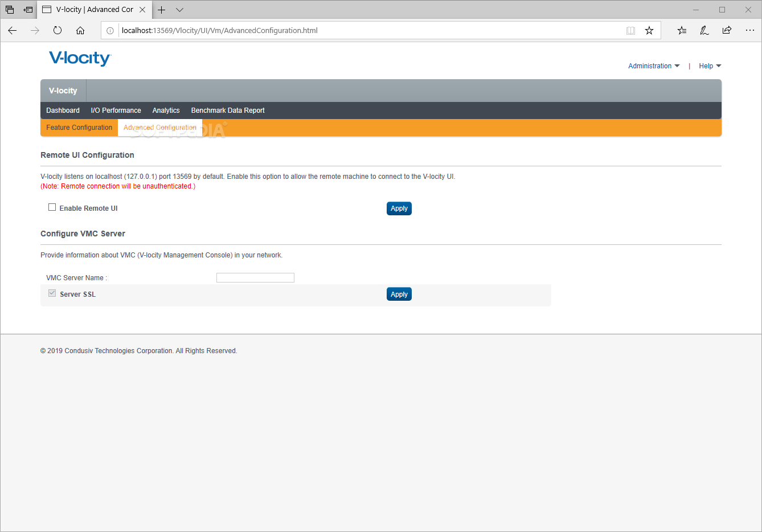
Task: Open a new browser tab
Action: pyautogui.click(x=162, y=10)
